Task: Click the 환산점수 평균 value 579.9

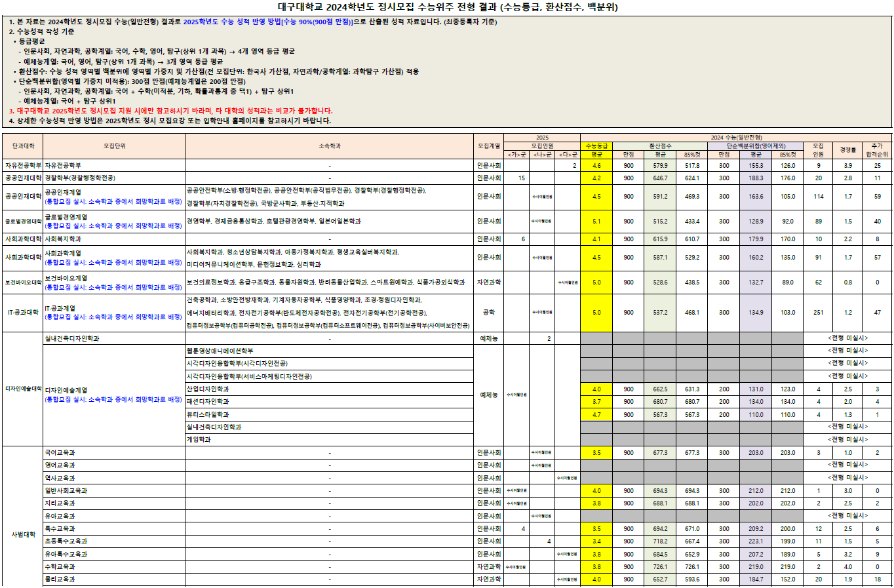Action: tap(660, 166)
